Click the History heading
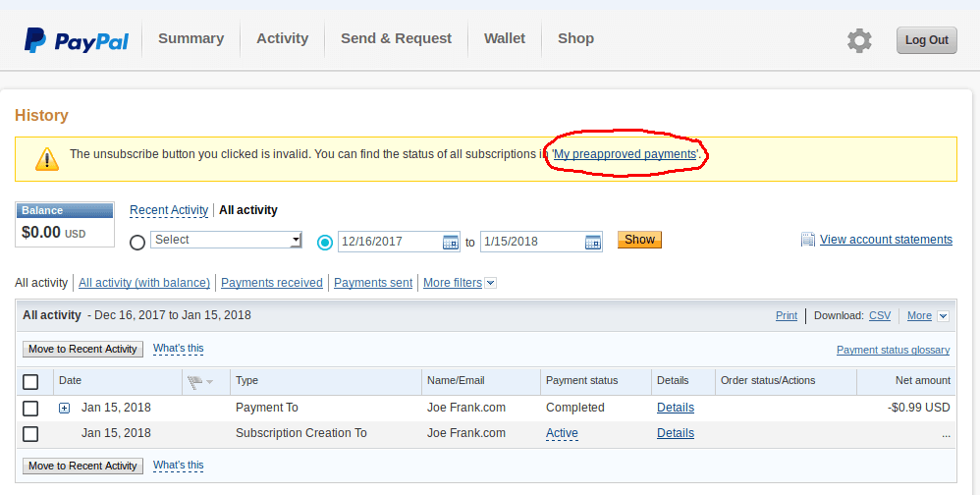 [x=41, y=116]
